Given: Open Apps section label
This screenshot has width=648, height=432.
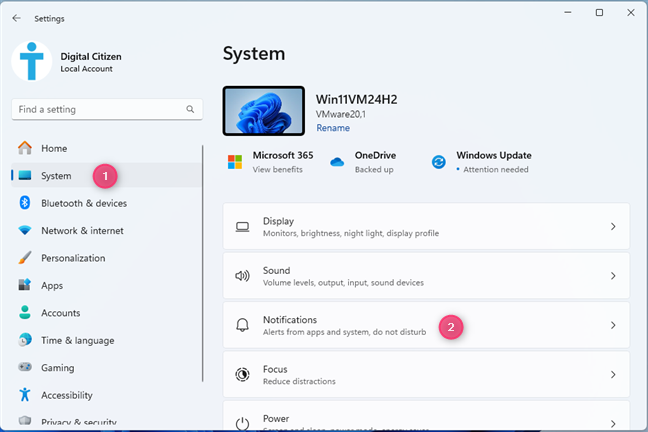Looking at the screenshot, I should tap(52, 286).
